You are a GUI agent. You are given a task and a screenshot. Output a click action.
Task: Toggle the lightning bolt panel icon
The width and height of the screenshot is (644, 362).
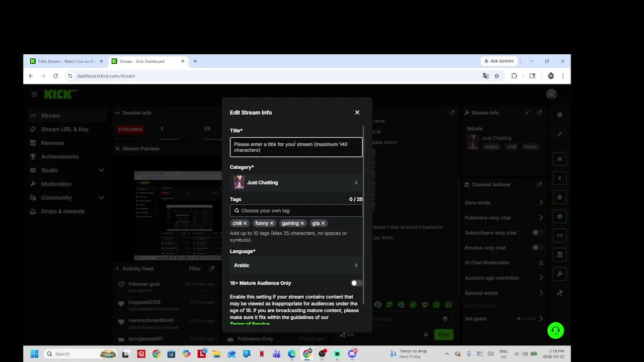click(559, 178)
